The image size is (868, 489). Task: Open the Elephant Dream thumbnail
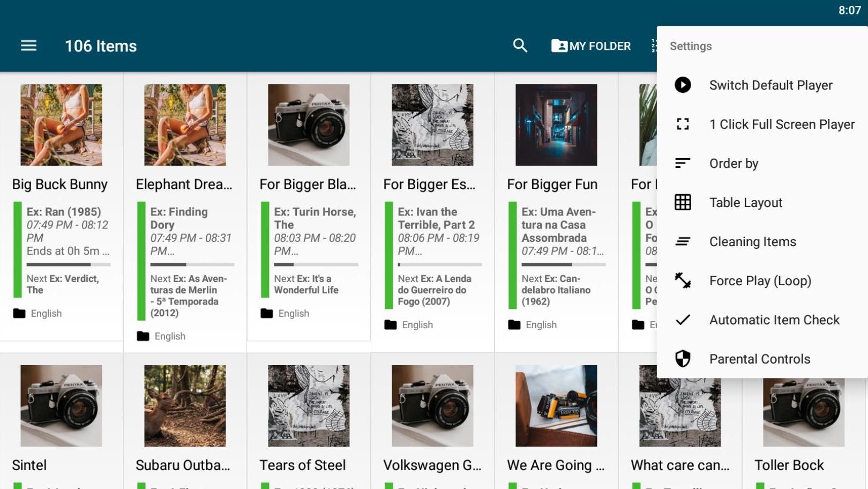(x=185, y=124)
